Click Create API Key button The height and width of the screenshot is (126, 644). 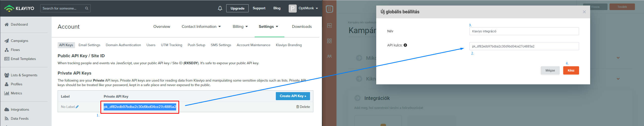click(293, 96)
